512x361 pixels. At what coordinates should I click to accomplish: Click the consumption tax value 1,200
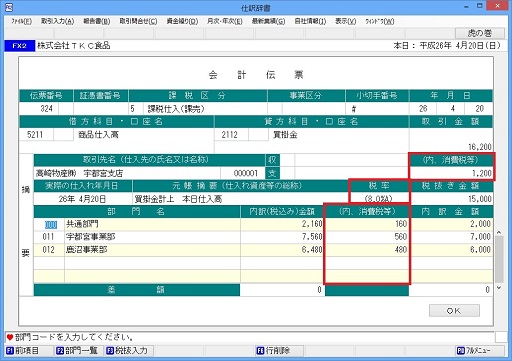tap(482, 173)
